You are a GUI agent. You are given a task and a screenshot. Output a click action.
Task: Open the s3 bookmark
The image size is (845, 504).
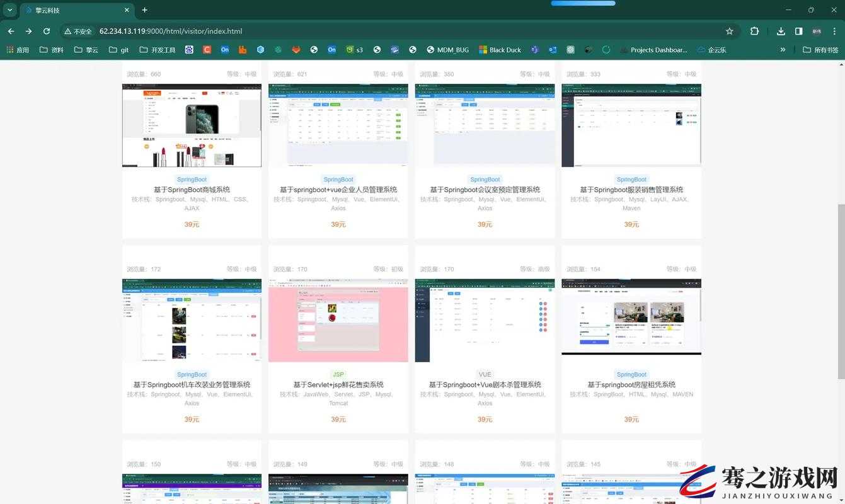point(355,50)
